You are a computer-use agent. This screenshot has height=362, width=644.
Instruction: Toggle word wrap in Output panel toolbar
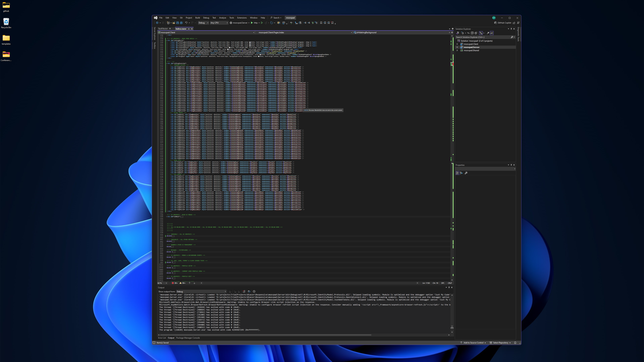point(249,292)
